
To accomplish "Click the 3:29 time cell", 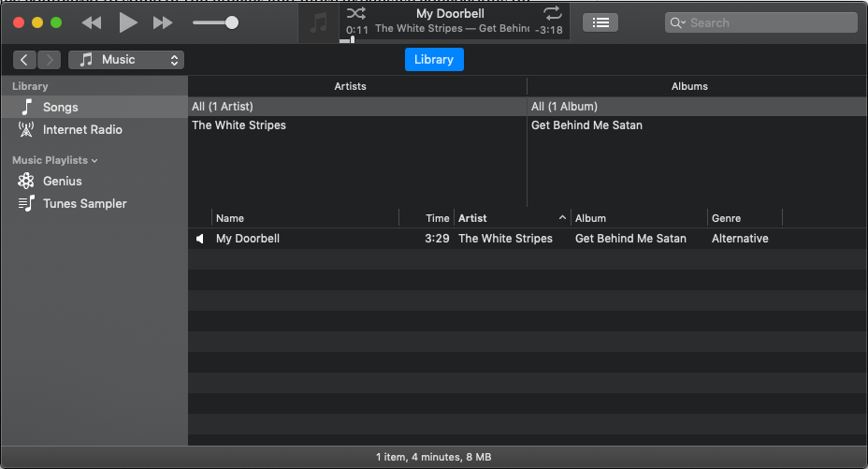I will [438, 239].
